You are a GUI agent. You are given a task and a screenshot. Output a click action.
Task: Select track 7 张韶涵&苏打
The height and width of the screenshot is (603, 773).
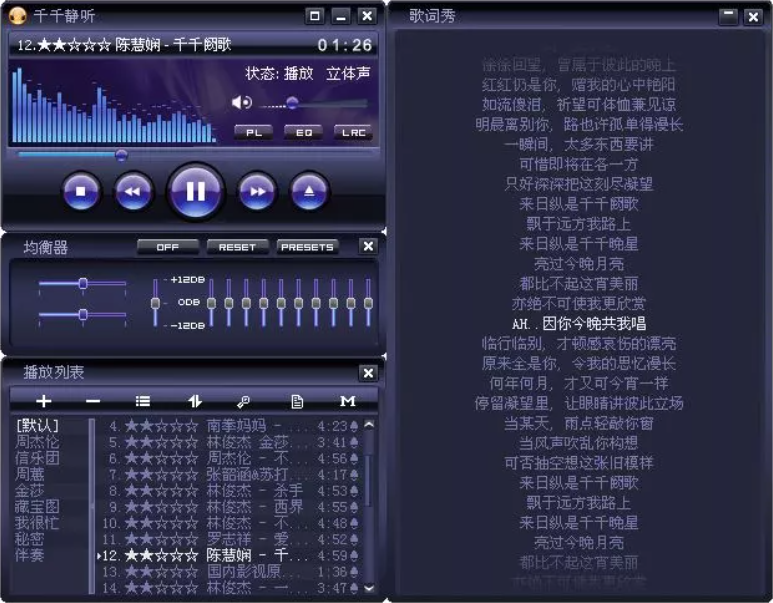(230, 474)
